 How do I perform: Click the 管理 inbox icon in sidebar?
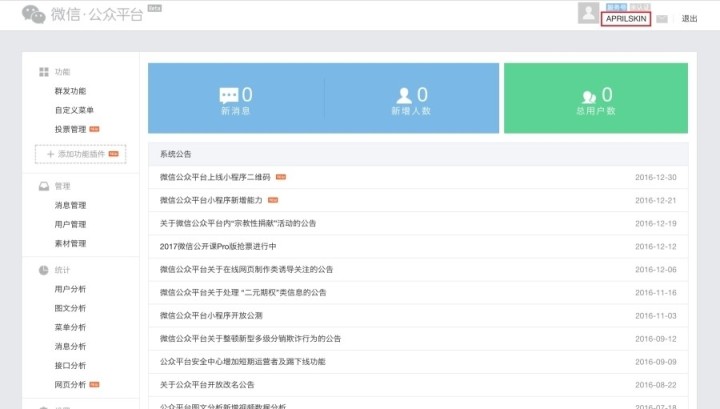pyautogui.click(x=44, y=186)
